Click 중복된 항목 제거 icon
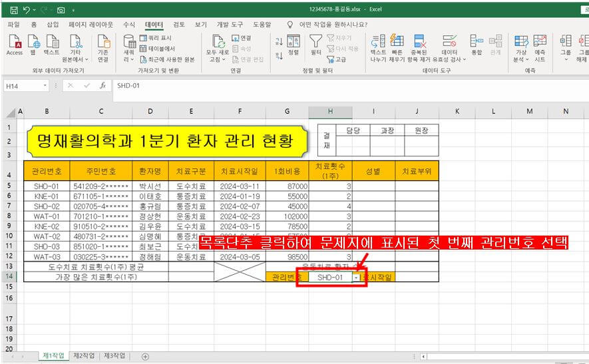This screenshot has height=364, width=589. (419, 48)
